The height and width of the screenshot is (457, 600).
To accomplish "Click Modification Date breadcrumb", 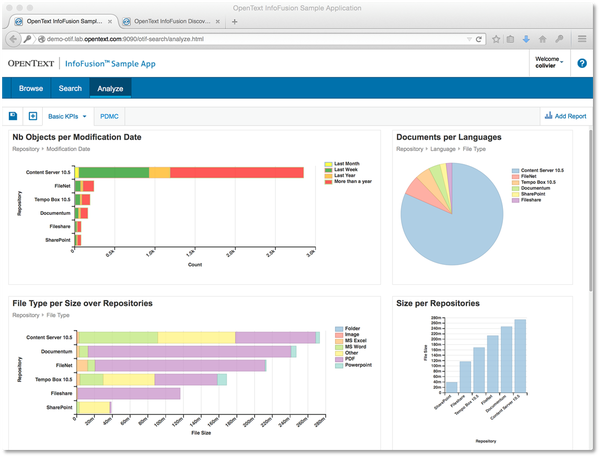I will click(68, 149).
